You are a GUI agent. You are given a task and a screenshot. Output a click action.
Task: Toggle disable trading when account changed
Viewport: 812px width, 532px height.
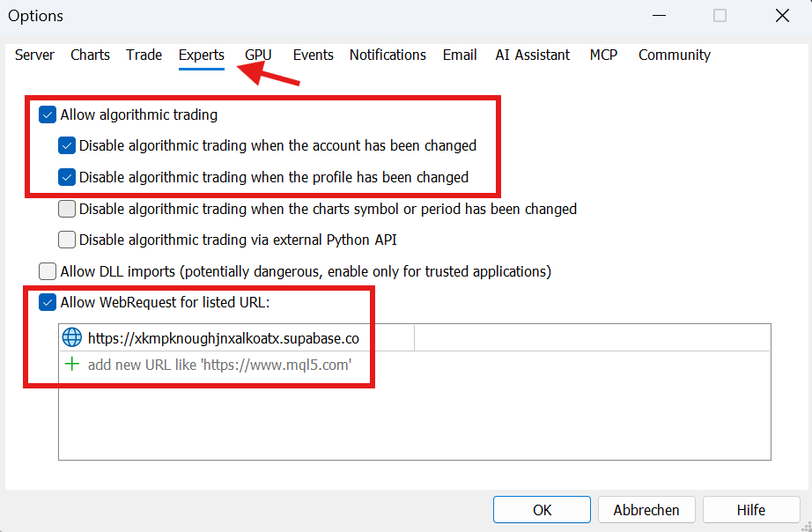(67, 145)
